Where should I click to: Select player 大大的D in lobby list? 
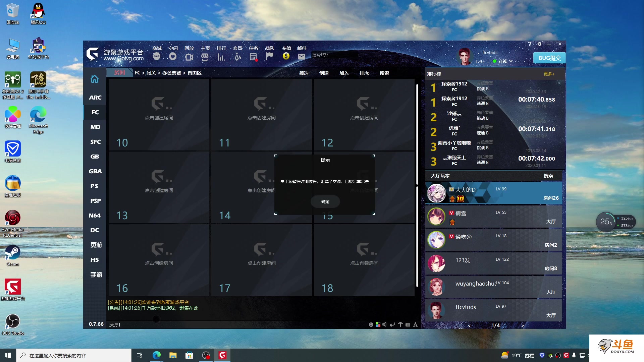pos(493,193)
